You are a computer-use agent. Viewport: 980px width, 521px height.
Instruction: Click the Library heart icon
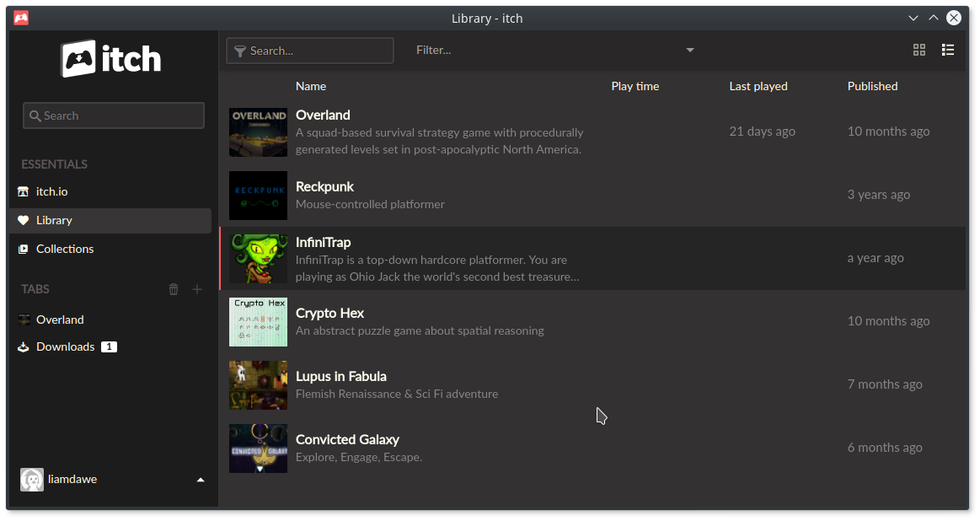(x=23, y=220)
